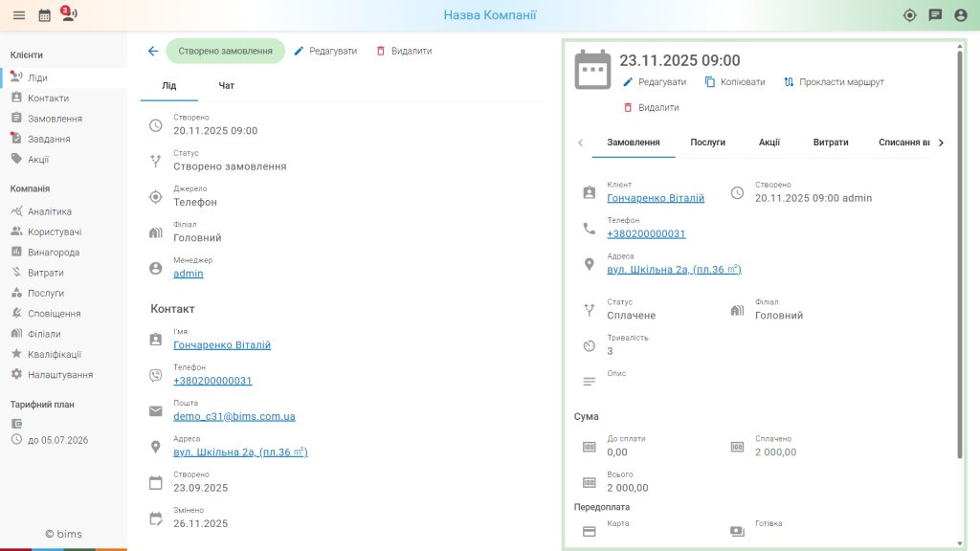Click the location target icon in header
This screenshot has width=980, height=551.
pyautogui.click(x=910, y=15)
